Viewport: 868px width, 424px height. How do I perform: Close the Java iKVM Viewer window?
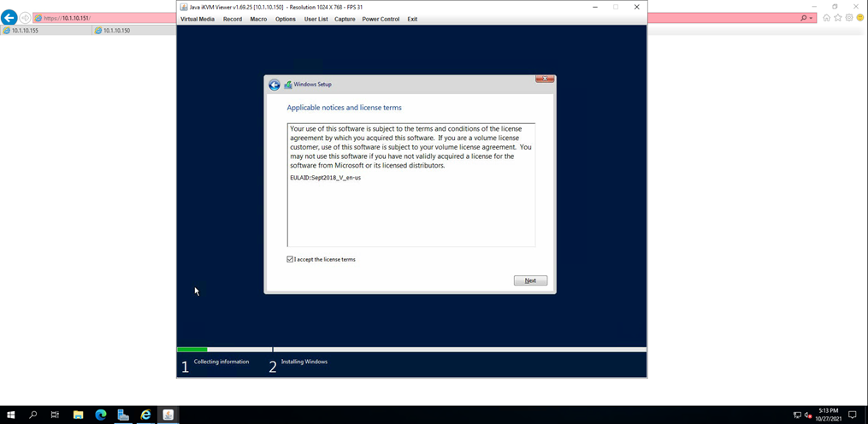pos(636,7)
